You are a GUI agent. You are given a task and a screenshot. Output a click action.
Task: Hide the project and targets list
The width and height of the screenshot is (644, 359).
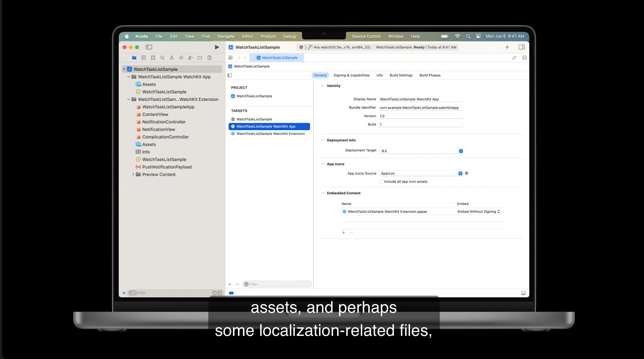(x=229, y=75)
